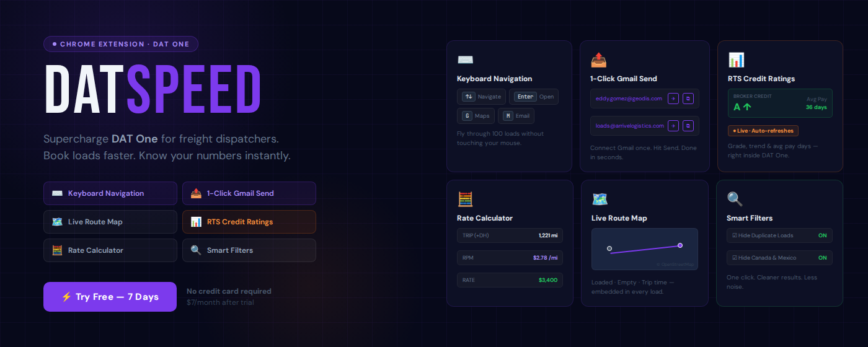
Task: Open the eddy.gomez@geodis.com email link
Action: coord(629,99)
